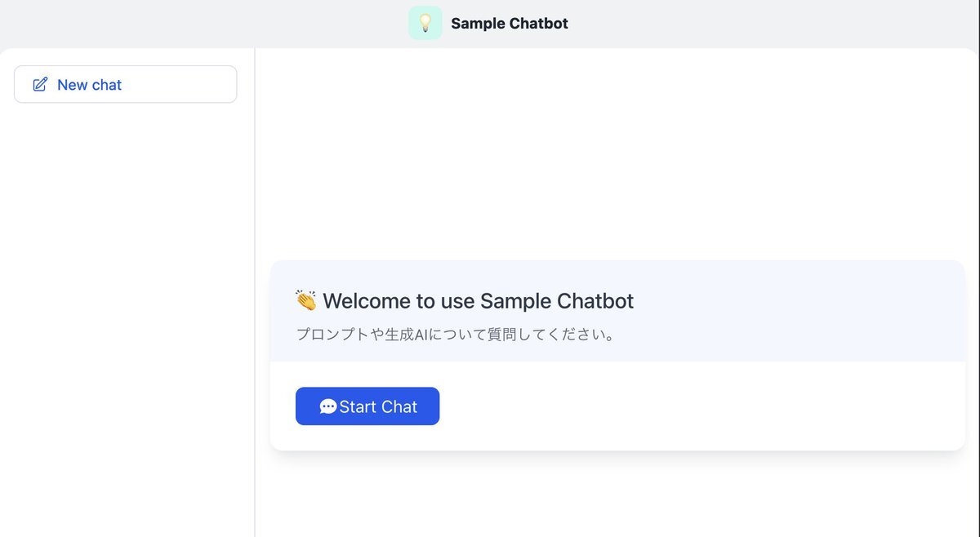Click the Japanese description text under Welcome

(x=455, y=335)
